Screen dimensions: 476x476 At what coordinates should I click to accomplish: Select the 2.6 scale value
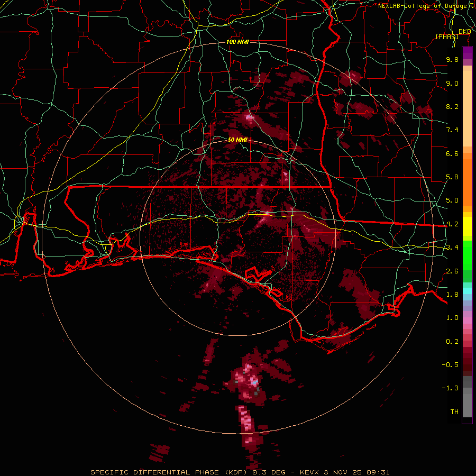tap(452, 271)
